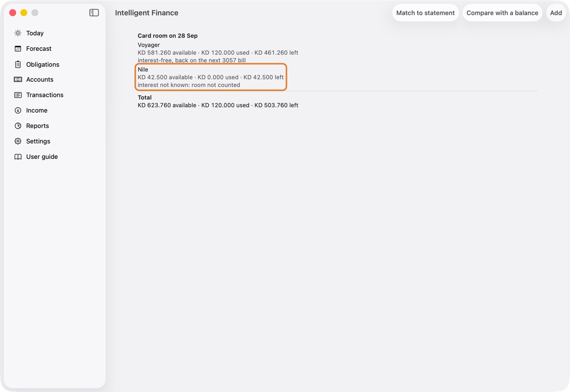570x392 pixels.
Task: Click Voyager's 'KD 581.260 available' line
Action: (x=218, y=53)
